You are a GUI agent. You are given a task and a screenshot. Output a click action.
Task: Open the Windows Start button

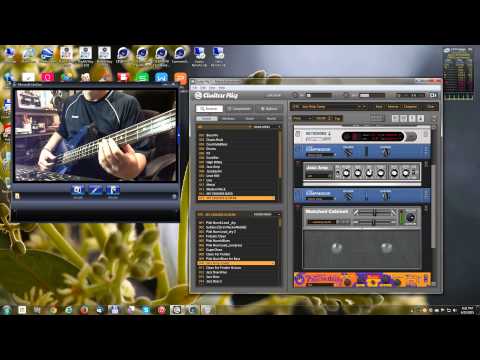click(x=7, y=310)
